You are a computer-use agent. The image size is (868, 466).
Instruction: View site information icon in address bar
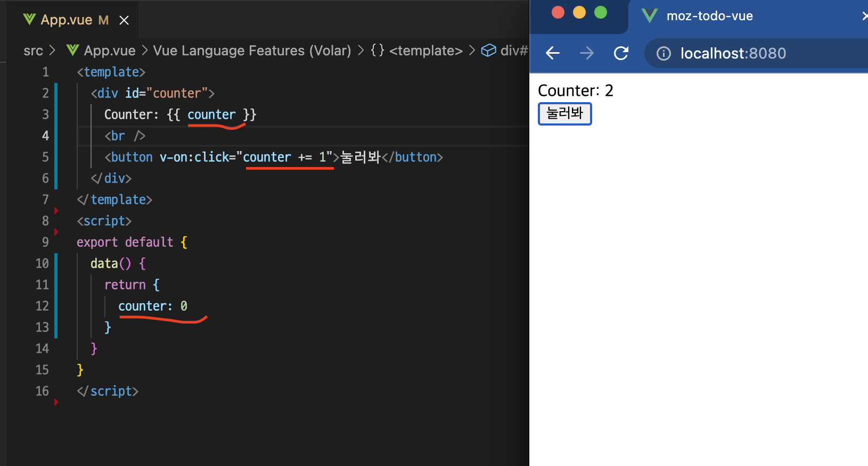click(664, 54)
